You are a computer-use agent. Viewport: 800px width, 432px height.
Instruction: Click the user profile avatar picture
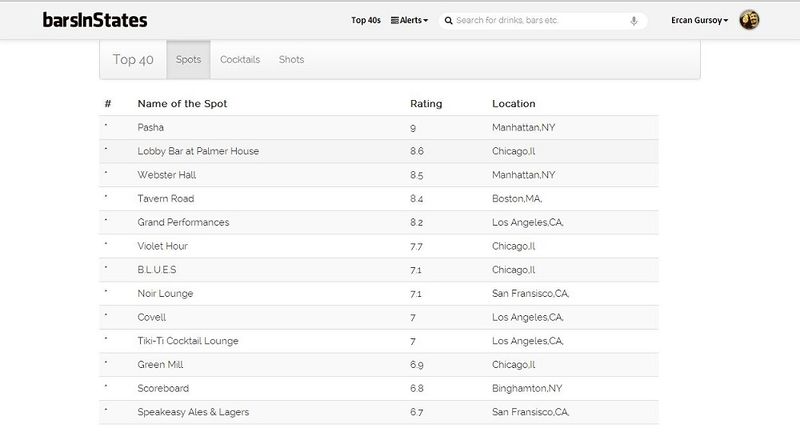tap(749, 20)
